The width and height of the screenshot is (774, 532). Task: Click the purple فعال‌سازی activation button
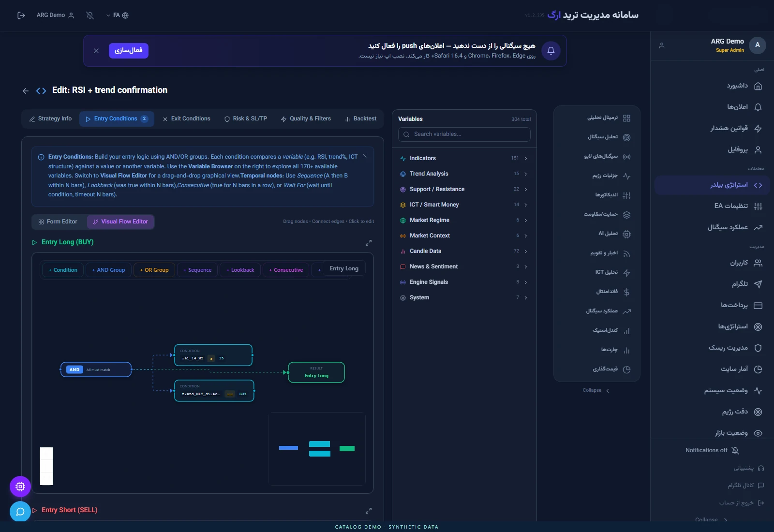click(x=129, y=51)
